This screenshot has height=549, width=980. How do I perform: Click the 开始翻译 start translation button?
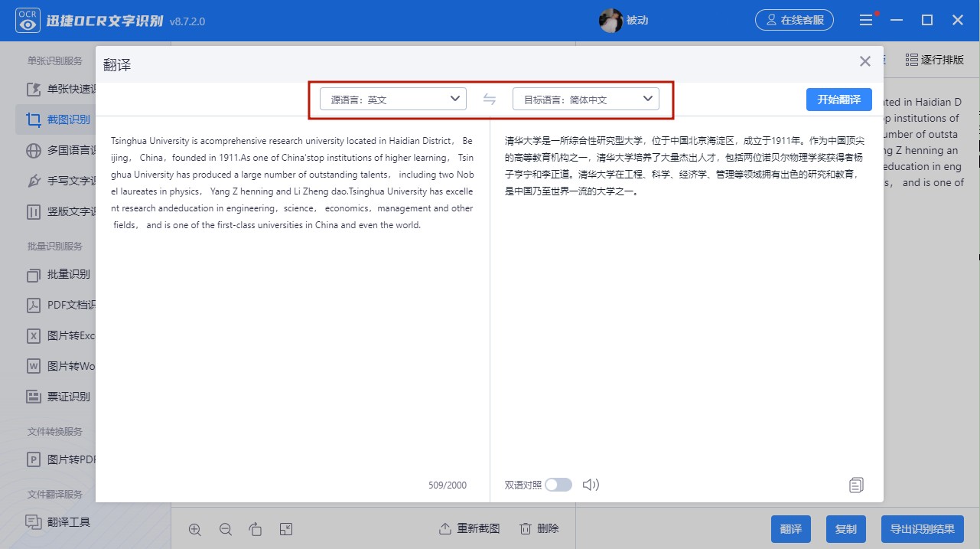point(838,99)
